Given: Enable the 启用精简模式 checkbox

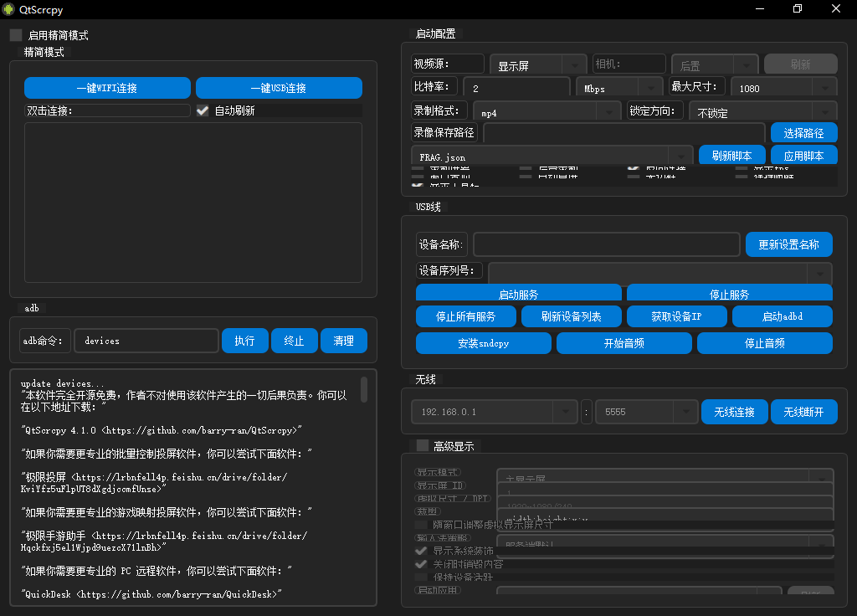Looking at the screenshot, I should 16,35.
